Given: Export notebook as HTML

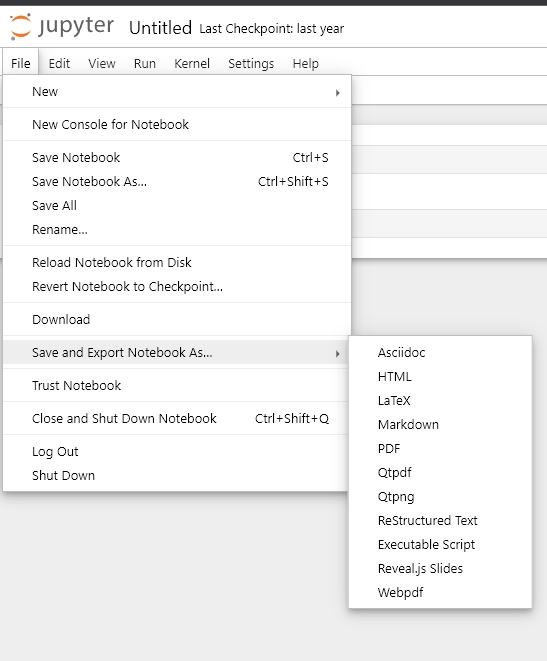Looking at the screenshot, I should click(440, 376).
